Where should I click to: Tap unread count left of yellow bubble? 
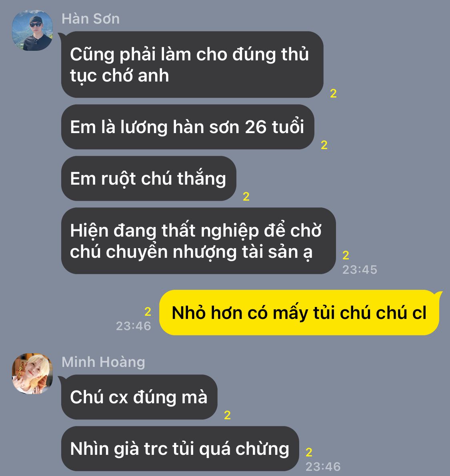coord(148,312)
